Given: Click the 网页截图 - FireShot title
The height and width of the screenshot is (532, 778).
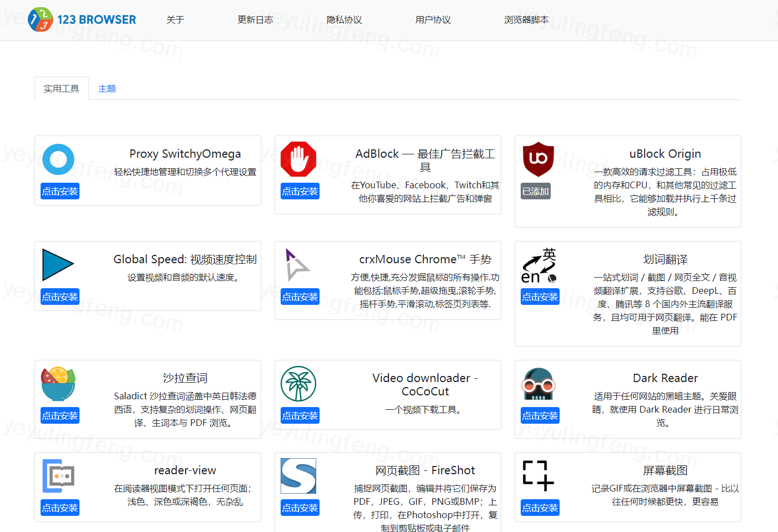Looking at the screenshot, I should click(425, 470).
